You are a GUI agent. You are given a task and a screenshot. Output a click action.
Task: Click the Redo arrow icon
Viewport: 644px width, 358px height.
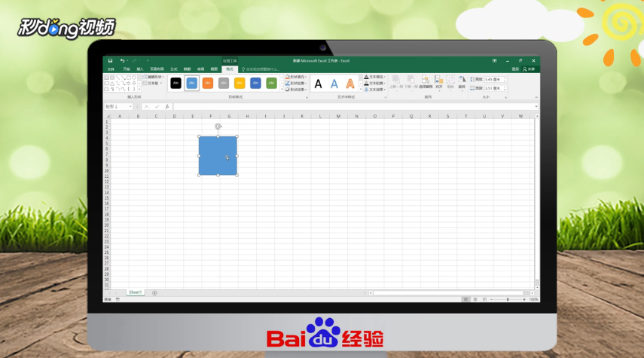134,61
